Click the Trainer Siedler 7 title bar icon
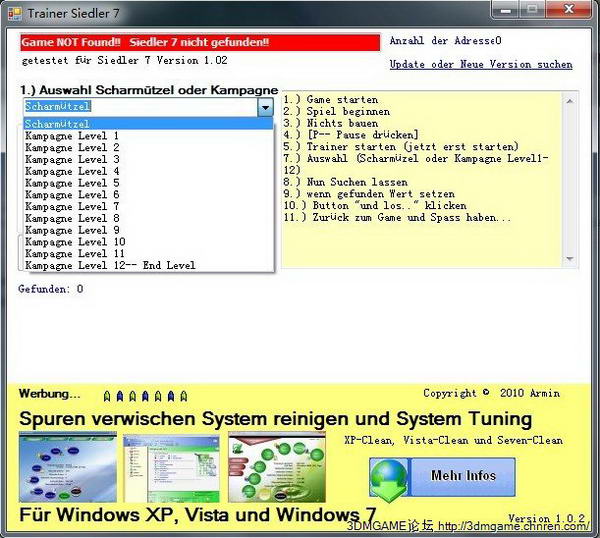 (15, 11)
